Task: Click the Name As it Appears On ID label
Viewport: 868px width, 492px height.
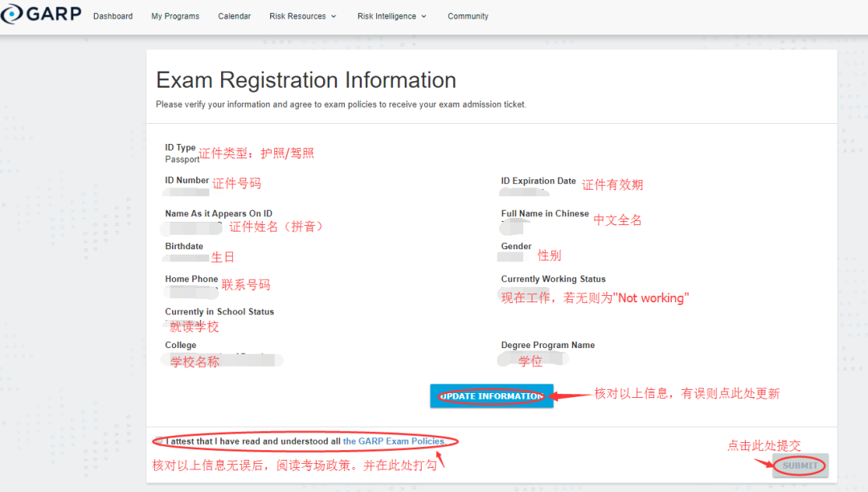Action: [219, 213]
